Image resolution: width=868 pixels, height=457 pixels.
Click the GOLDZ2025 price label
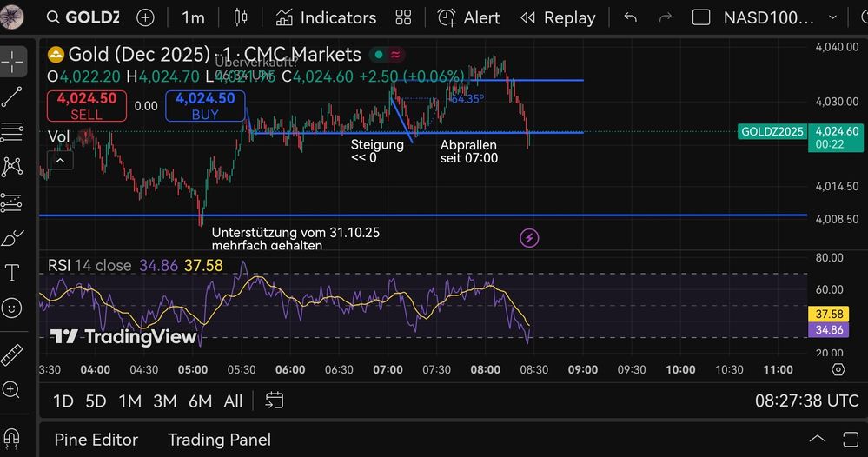(772, 132)
